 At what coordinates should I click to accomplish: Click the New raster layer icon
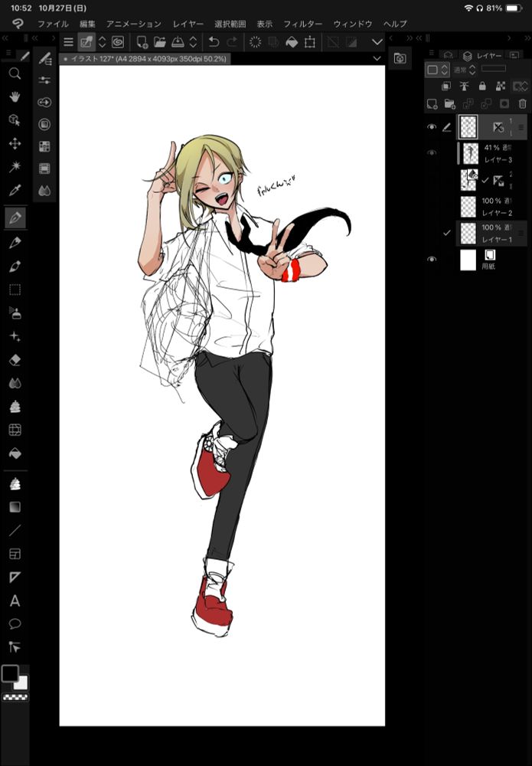pos(432,103)
